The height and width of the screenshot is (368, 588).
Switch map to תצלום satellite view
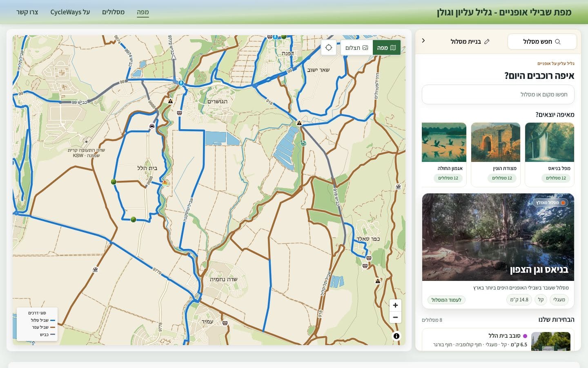[x=356, y=47]
